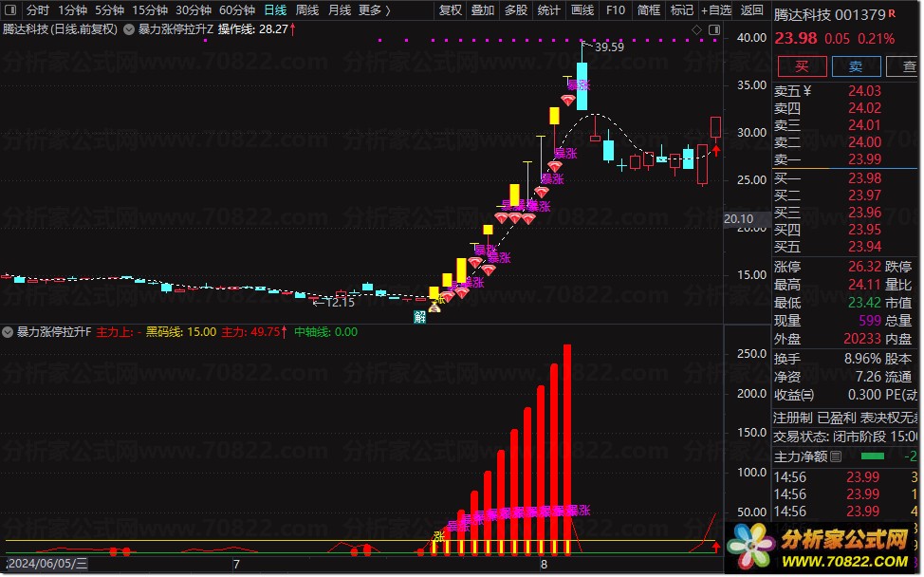Switch to 分时 chart view
Viewport: 924px width, 577px height.
point(38,10)
